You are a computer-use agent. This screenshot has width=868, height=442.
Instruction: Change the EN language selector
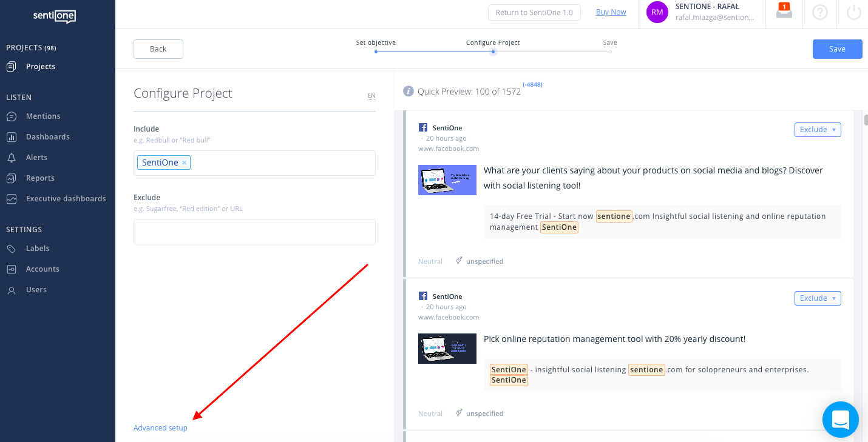[371, 96]
